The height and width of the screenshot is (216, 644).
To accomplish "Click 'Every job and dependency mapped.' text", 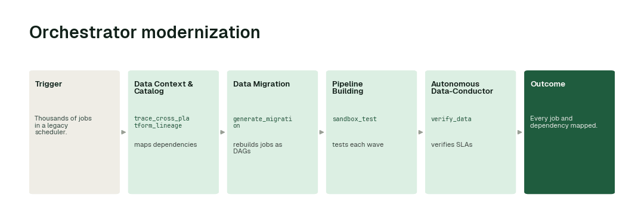I will 563,122.
